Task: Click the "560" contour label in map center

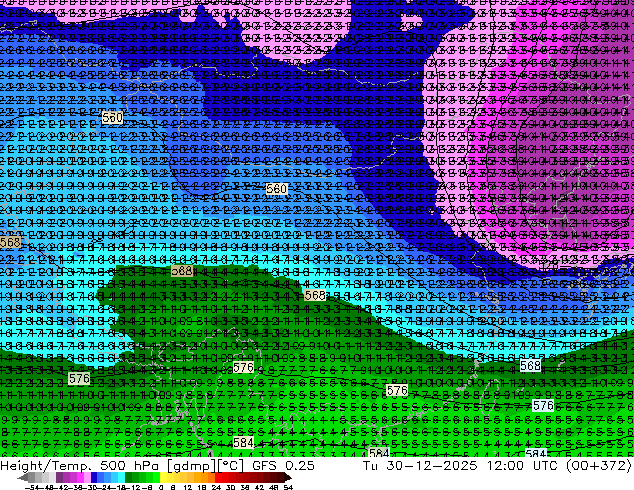Action: click(x=277, y=188)
